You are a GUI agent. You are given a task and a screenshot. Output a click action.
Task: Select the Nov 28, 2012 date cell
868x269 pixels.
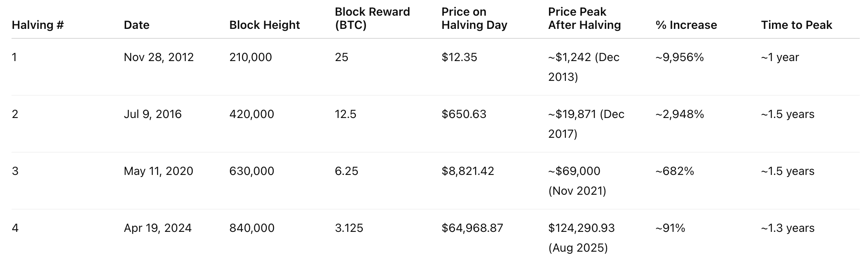(159, 57)
